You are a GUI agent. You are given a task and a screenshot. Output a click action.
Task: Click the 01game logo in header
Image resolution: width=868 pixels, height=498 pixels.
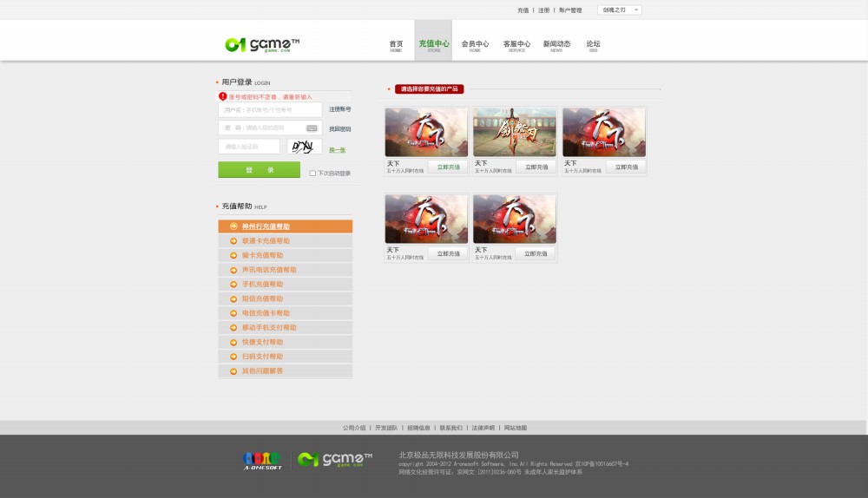point(262,44)
